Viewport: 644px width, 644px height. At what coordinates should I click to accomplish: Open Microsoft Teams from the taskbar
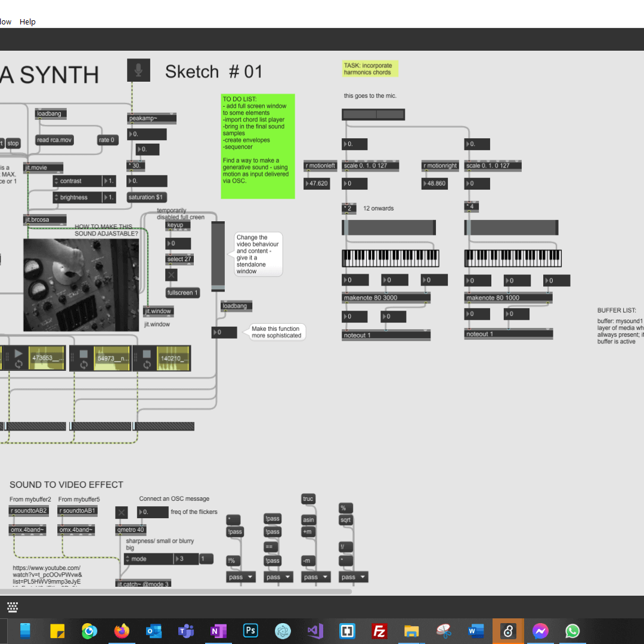(x=186, y=630)
